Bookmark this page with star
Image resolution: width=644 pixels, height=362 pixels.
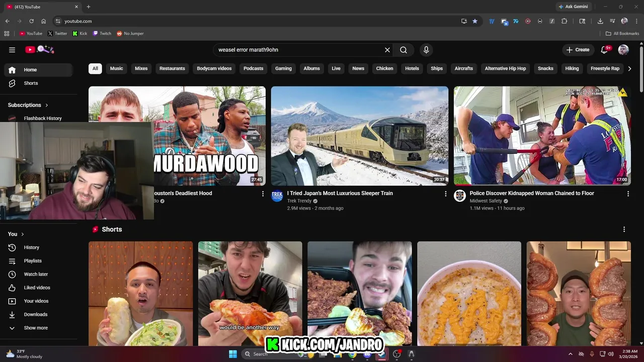tap(475, 21)
